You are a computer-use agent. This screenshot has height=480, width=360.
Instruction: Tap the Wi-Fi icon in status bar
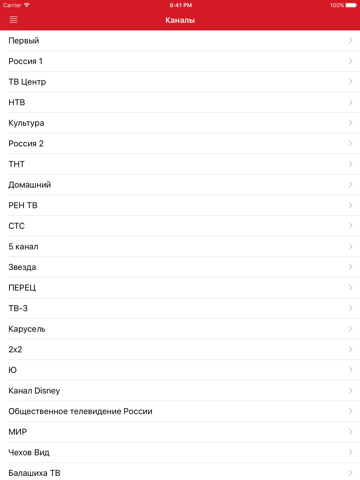click(27, 5)
